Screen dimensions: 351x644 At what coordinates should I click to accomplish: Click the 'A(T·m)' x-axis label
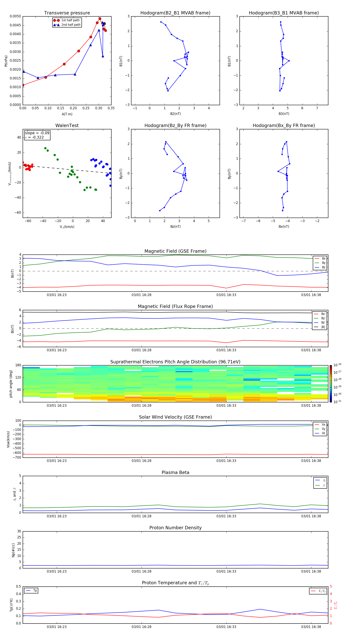(x=67, y=114)
